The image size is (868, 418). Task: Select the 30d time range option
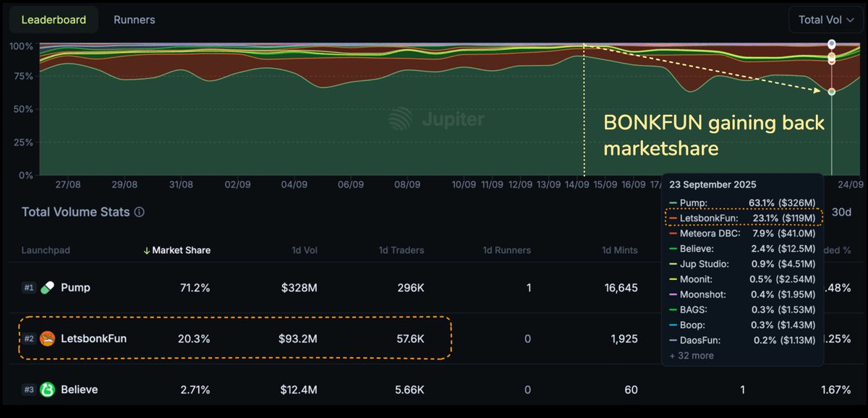(x=841, y=212)
